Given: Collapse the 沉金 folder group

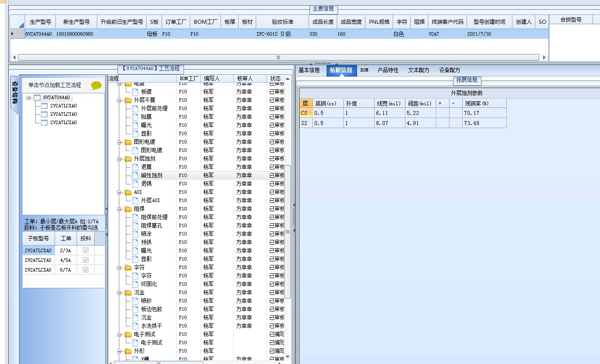Looking at the screenshot, I should tap(119, 292).
